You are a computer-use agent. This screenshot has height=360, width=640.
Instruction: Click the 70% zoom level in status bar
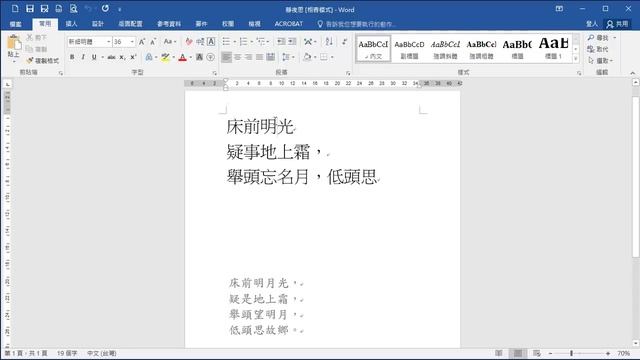pyautogui.click(x=623, y=353)
